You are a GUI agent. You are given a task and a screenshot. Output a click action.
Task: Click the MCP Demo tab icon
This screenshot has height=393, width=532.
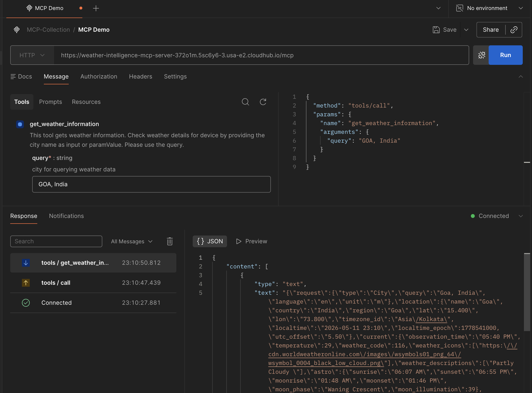pyautogui.click(x=29, y=8)
